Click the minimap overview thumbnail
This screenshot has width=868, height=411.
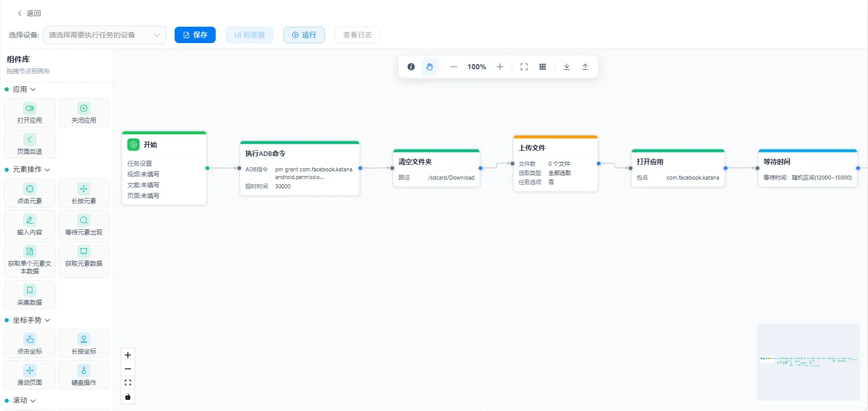coord(808,362)
